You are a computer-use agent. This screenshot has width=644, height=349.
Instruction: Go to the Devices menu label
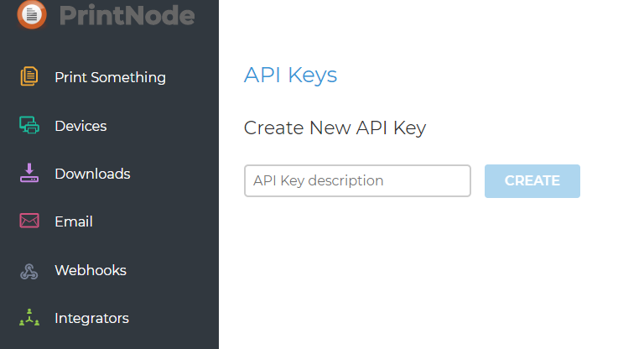80,126
